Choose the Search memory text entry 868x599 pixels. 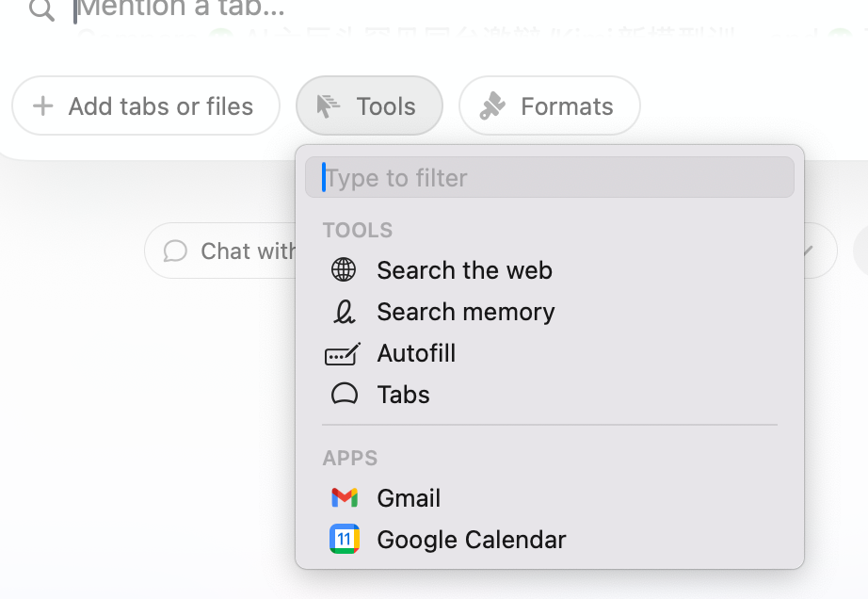[466, 312]
